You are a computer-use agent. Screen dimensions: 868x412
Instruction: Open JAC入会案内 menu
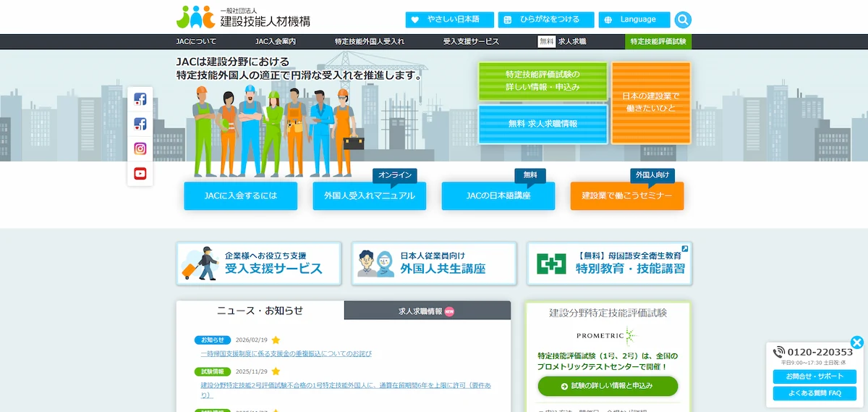click(x=276, y=42)
